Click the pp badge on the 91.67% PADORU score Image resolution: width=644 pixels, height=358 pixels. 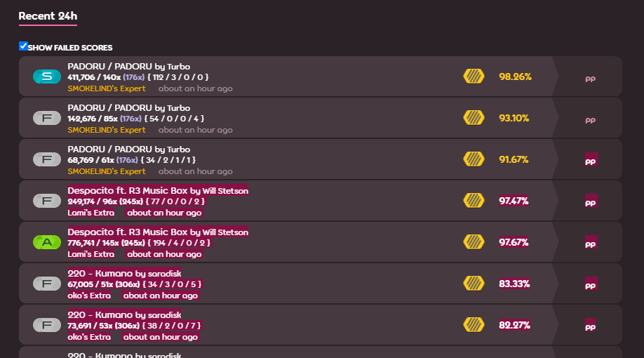[x=591, y=159]
